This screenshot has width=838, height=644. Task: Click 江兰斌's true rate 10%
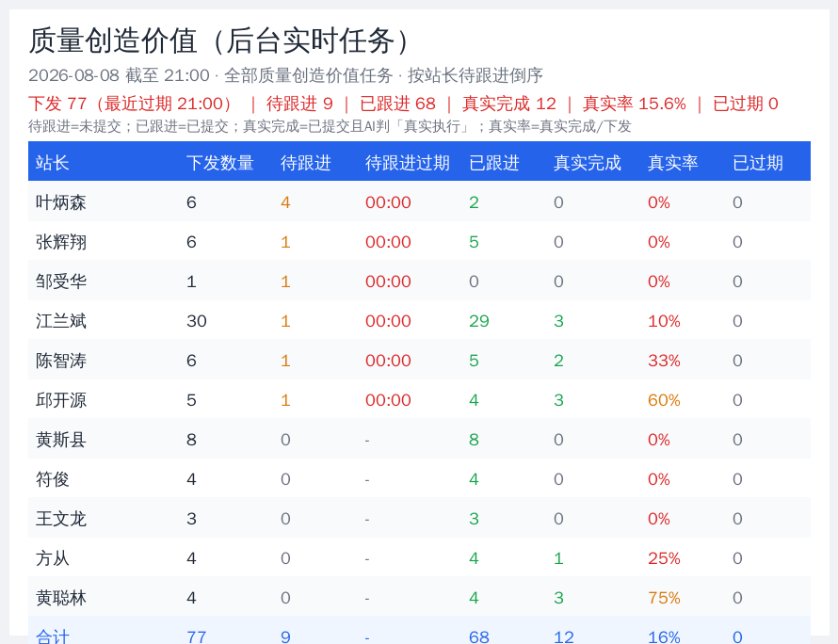[x=664, y=321]
